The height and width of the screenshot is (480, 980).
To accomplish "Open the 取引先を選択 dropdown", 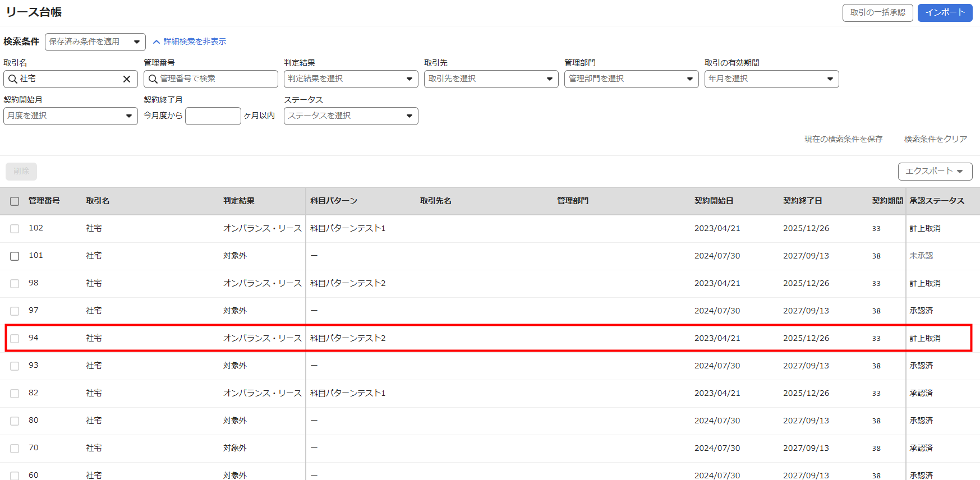I will tap(491, 79).
